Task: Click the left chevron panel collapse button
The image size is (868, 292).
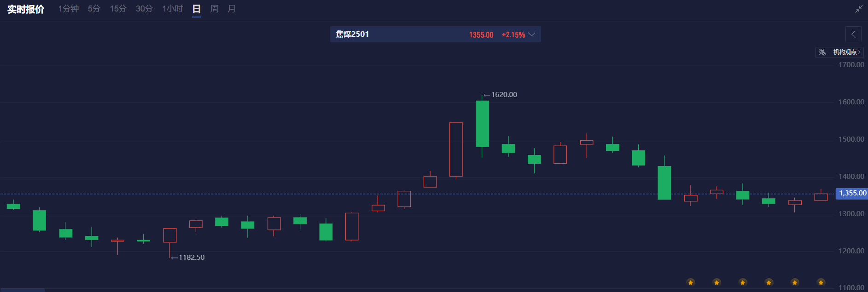Action: point(853,34)
